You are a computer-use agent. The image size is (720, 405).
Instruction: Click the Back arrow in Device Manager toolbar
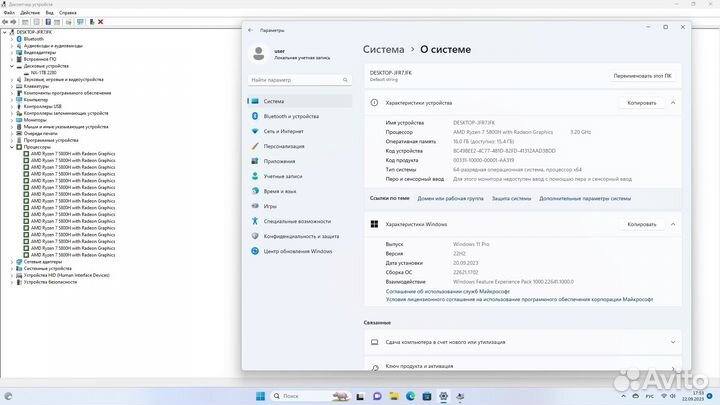tap(5, 22)
